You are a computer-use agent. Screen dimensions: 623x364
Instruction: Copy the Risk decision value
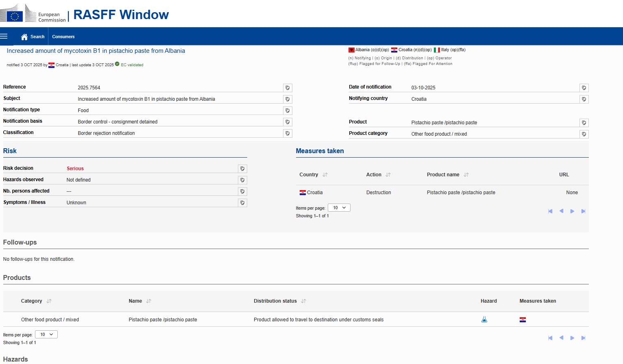pyautogui.click(x=242, y=169)
